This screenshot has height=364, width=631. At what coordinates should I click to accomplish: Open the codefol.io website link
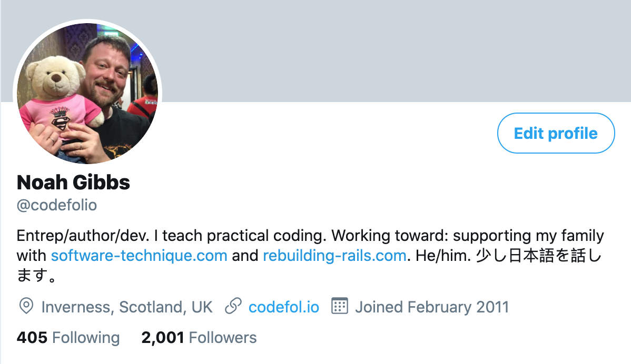tap(284, 307)
